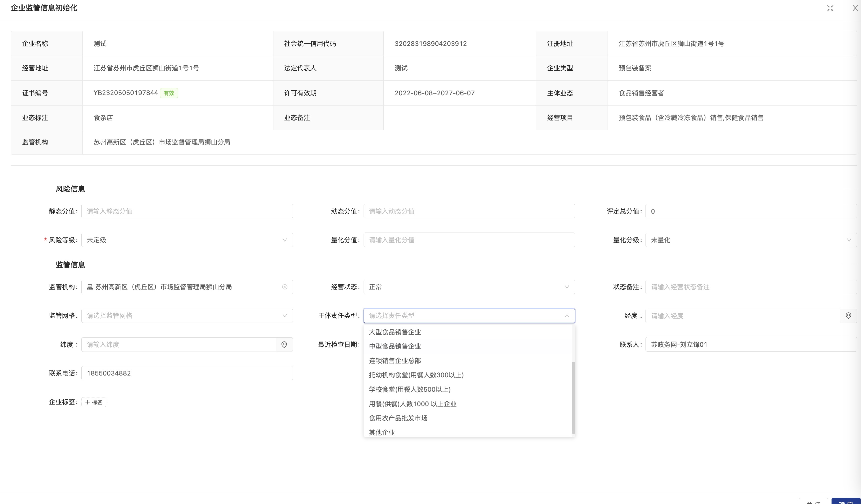The width and height of the screenshot is (861, 504).
Task: Clear the 监管机构 selection with the X icon
Action: [285, 287]
